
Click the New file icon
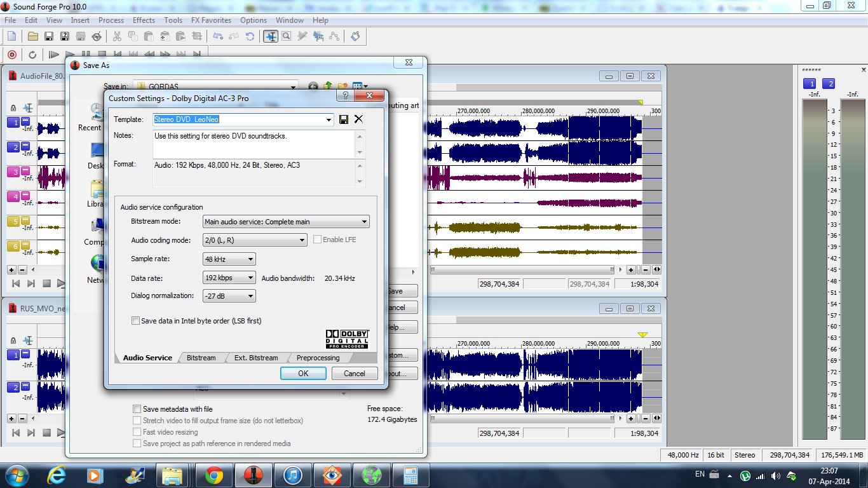11,37
